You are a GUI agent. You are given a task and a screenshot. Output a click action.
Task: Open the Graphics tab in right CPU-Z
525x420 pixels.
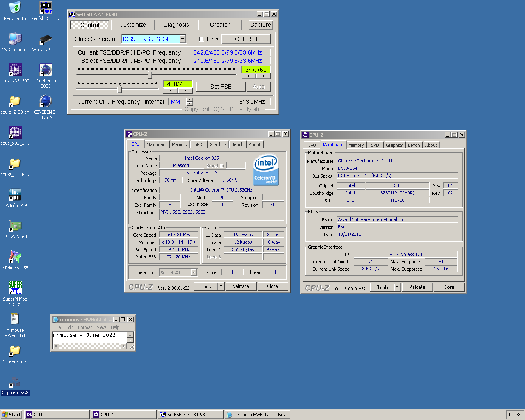point(395,145)
